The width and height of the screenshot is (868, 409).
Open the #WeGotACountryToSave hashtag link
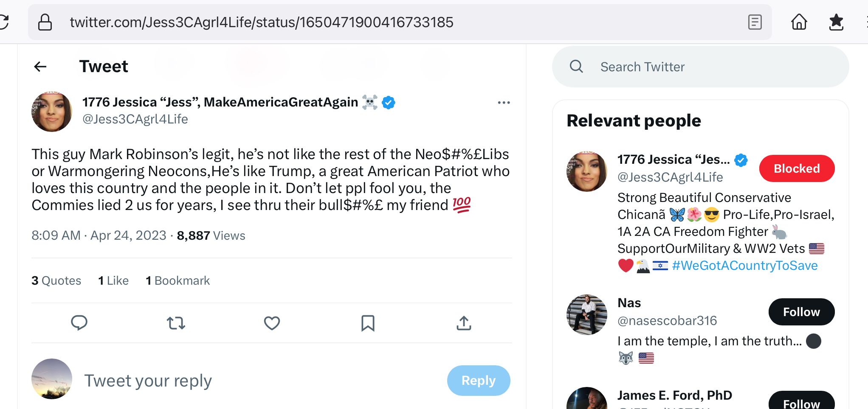coord(745,266)
